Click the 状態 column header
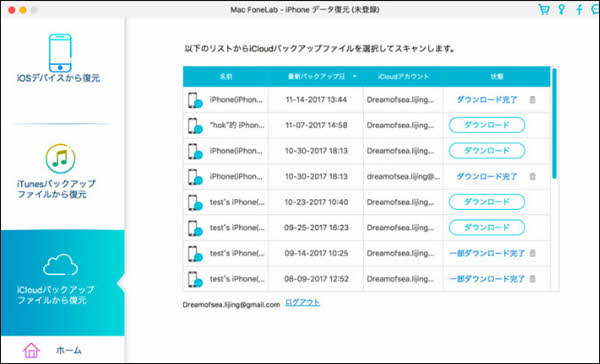Screen dimensions: 600x364 pyautogui.click(x=497, y=77)
